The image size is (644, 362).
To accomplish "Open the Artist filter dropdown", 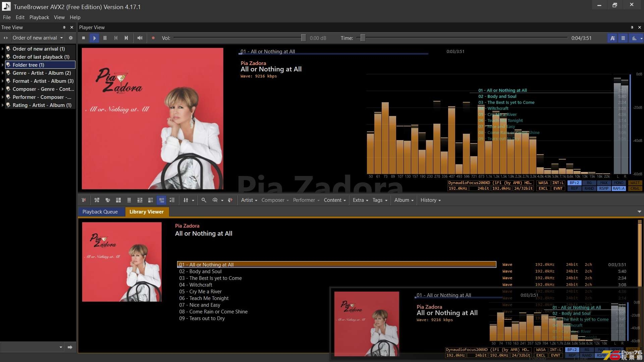I will coord(249,200).
